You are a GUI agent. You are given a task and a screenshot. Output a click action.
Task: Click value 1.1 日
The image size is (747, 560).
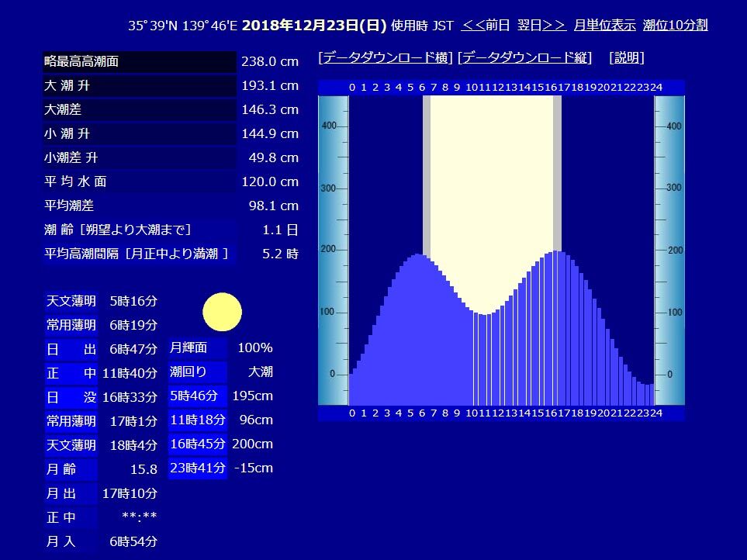pos(280,230)
